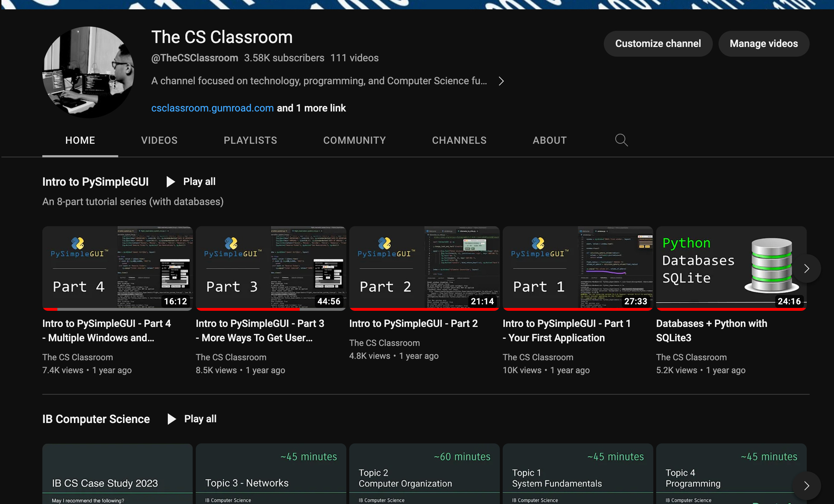
Task: Click the Customize channel button
Action: click(658, 43)
